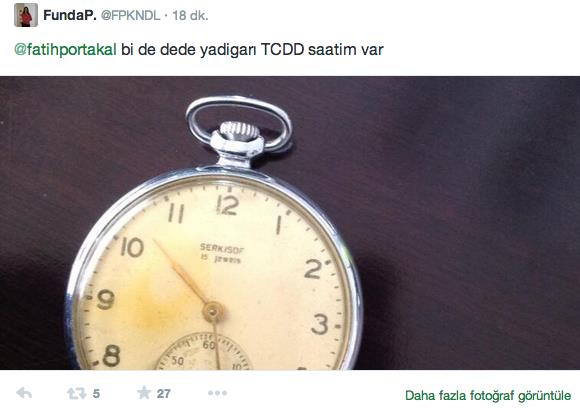Image resolution: width=580 pixels, height=408 pixels.
Task: Click Daha fazla fotoğraf görüntüle link
Action: pos(488,395)
